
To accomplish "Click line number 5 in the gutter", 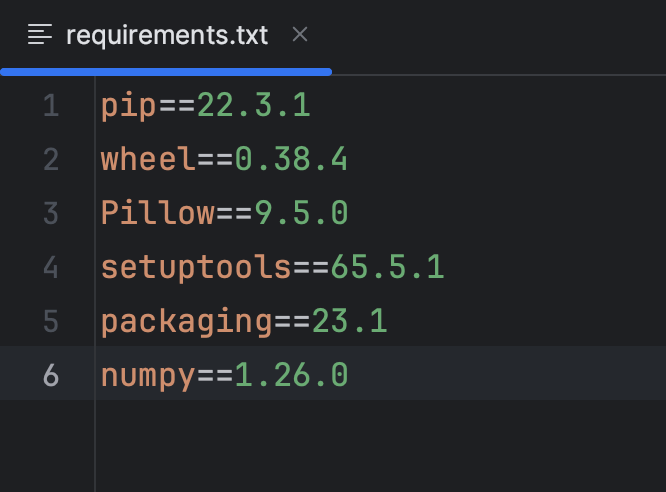I will [x=51, y=321].
